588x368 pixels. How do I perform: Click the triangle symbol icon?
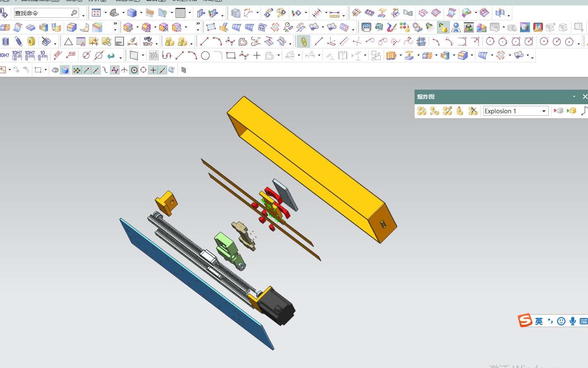(68, 41)
